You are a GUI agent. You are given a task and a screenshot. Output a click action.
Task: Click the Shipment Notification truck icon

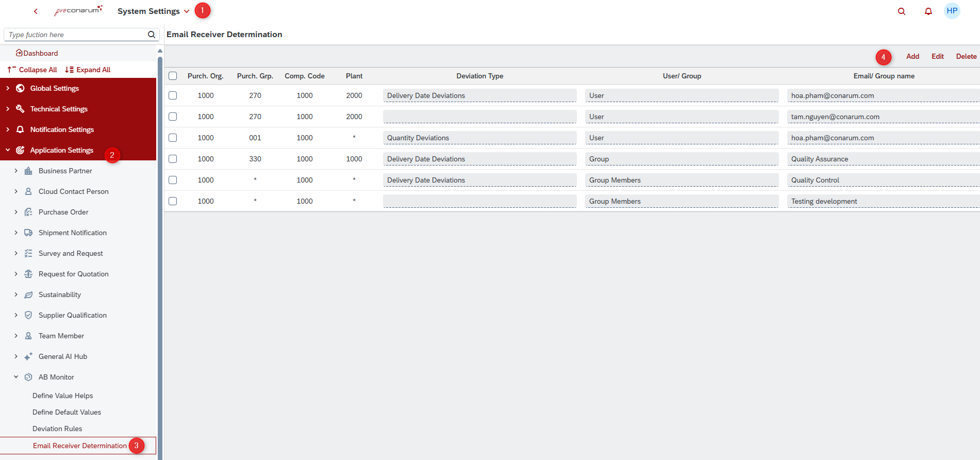tap(28, 233)
